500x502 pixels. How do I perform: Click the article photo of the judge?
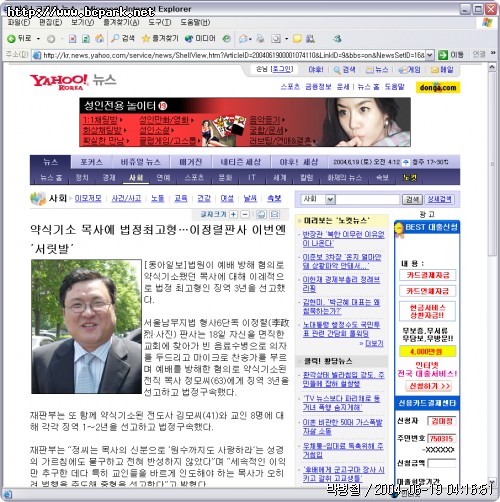(86, 327)
